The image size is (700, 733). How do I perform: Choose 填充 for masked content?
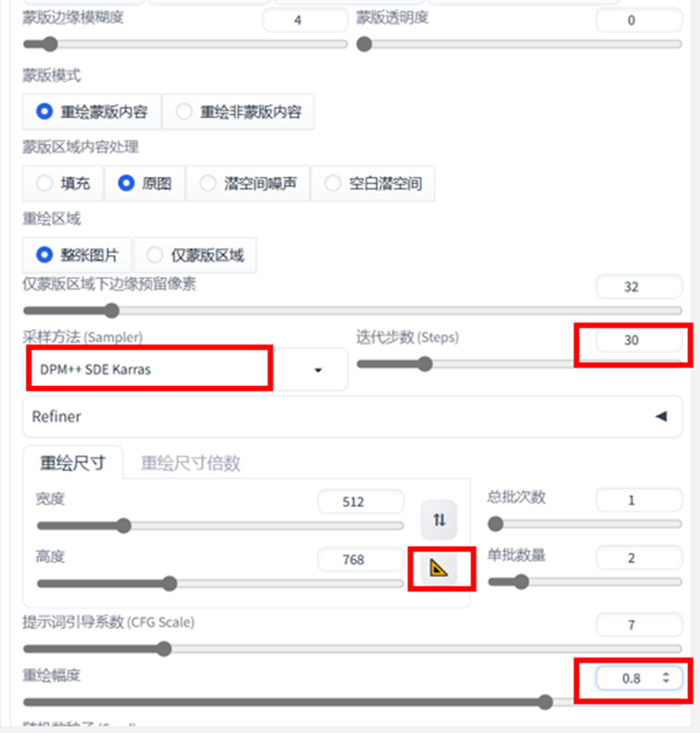pos(62,183)
